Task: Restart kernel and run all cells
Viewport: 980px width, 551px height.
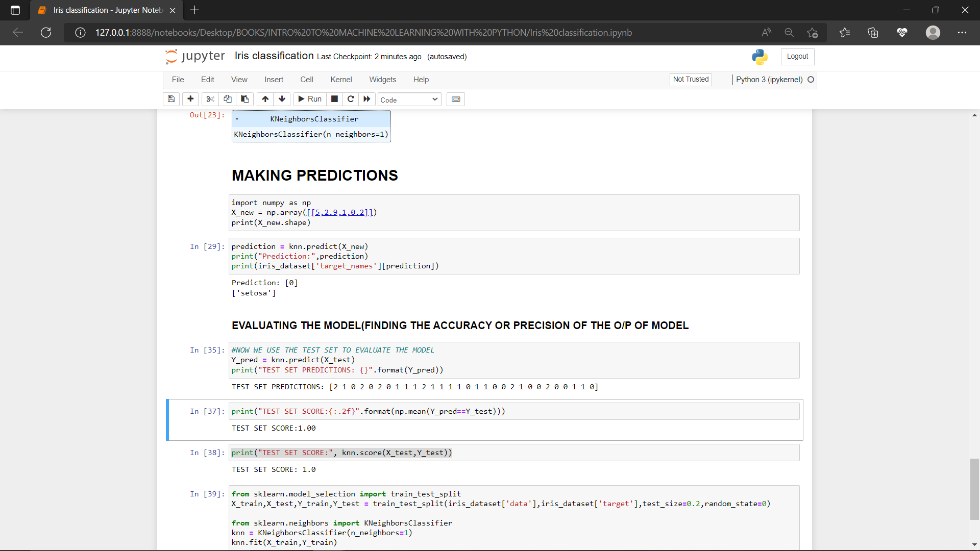Action: (367, 99)
